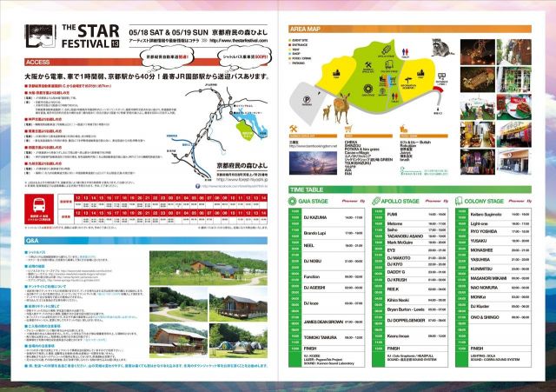Click the bus entrance icon at the map's right edge
This screenshot has height=392, width=556.
(x=441, y=76)
